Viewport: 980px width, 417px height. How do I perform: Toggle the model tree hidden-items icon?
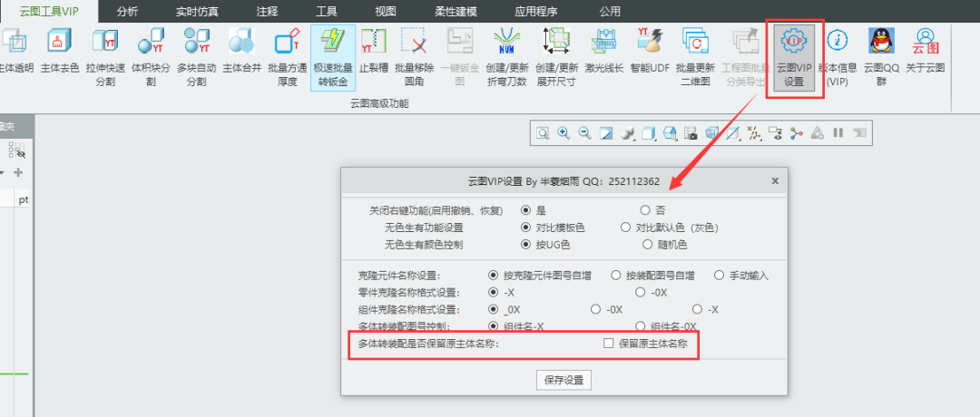click(x=17, y=150)
